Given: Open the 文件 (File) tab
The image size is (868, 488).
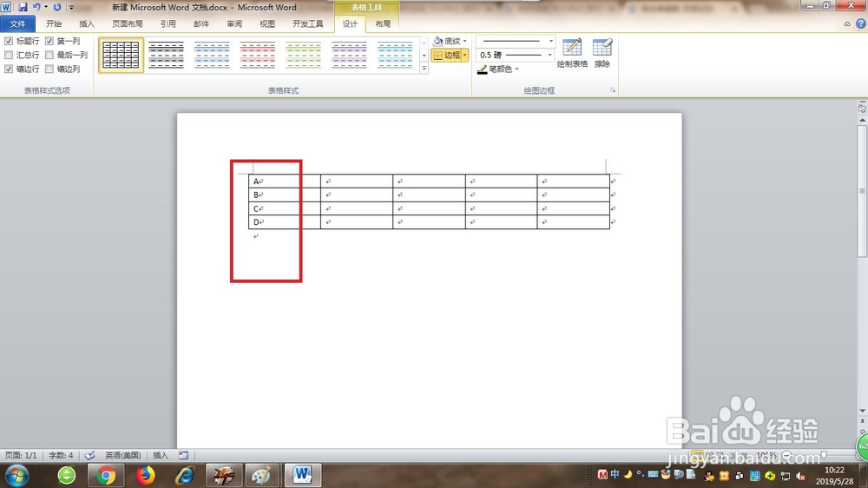Looking at the screenshot, I should [x=17, y=23].
